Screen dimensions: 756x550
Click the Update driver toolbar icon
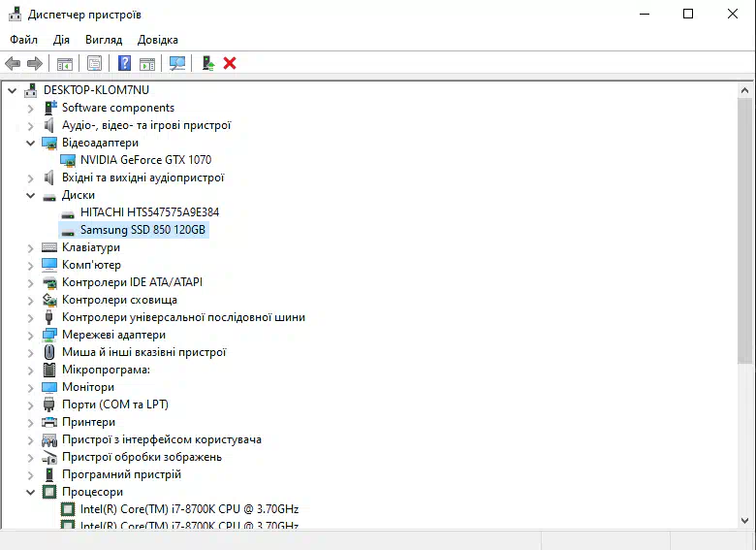(x=207, y=63)
